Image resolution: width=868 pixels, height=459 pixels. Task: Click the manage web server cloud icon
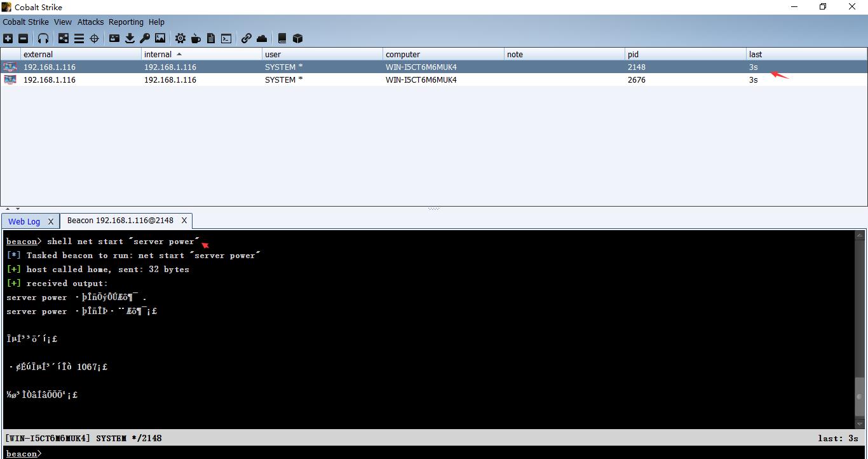262,38
